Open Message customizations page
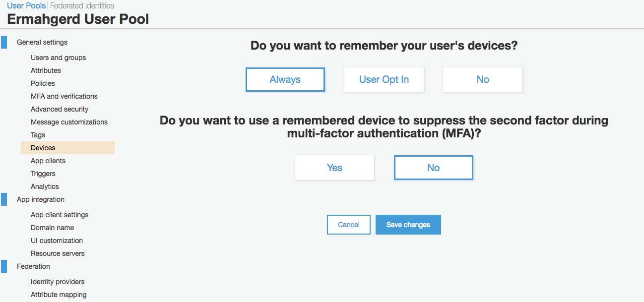 (x=69, y=122)
